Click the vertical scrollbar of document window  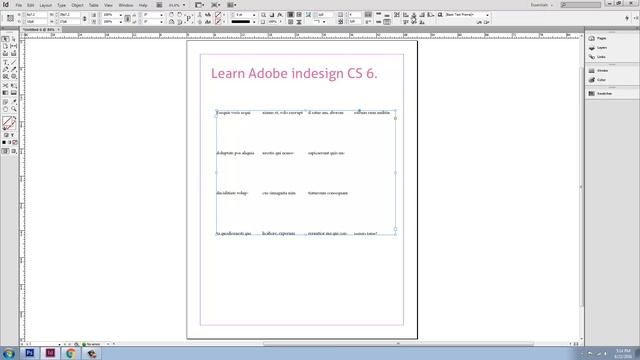581,187
